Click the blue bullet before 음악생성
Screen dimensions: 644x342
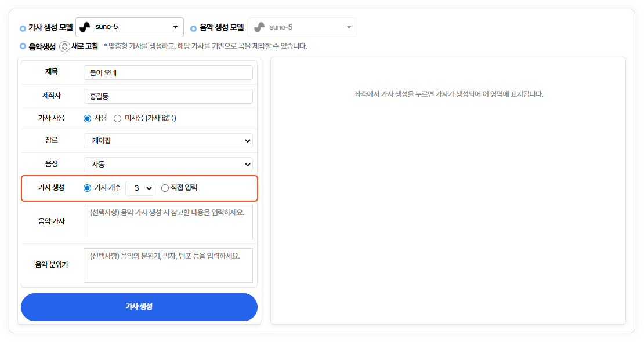tap(23, 46)
